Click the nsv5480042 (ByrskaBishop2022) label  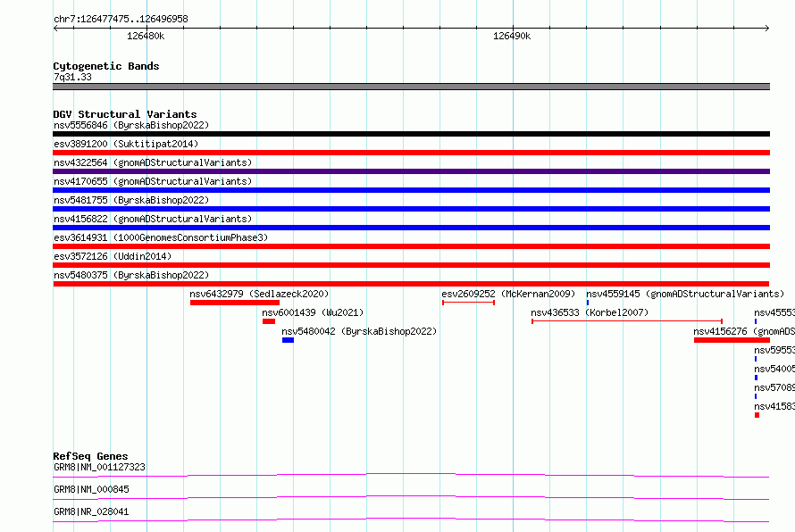(359, 331)
